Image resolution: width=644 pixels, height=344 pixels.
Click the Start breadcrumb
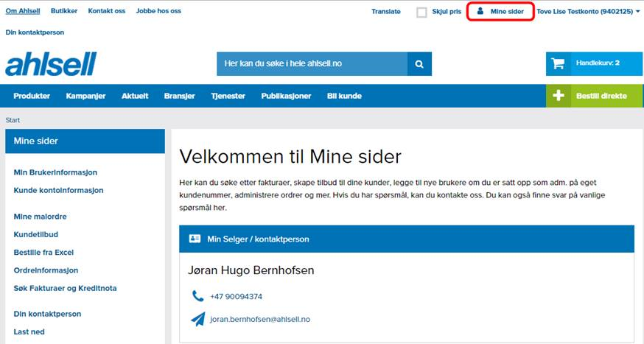(13, 120)
